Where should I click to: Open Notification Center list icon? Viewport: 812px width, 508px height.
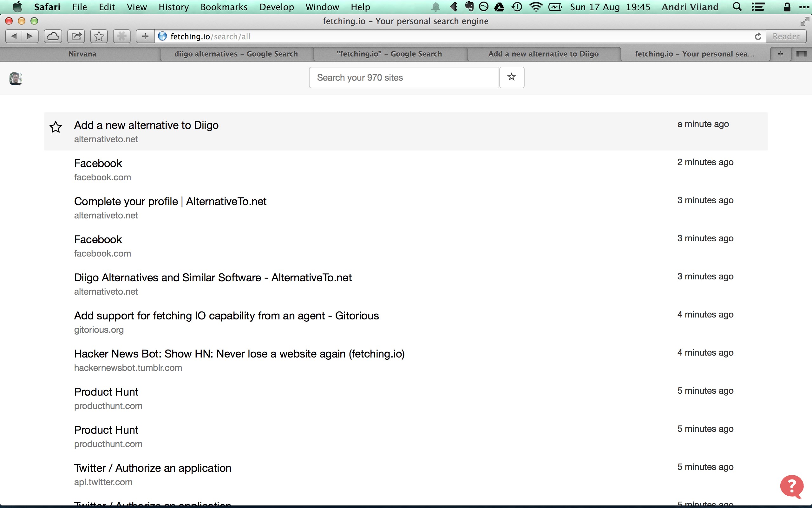[x=758, y=7]
